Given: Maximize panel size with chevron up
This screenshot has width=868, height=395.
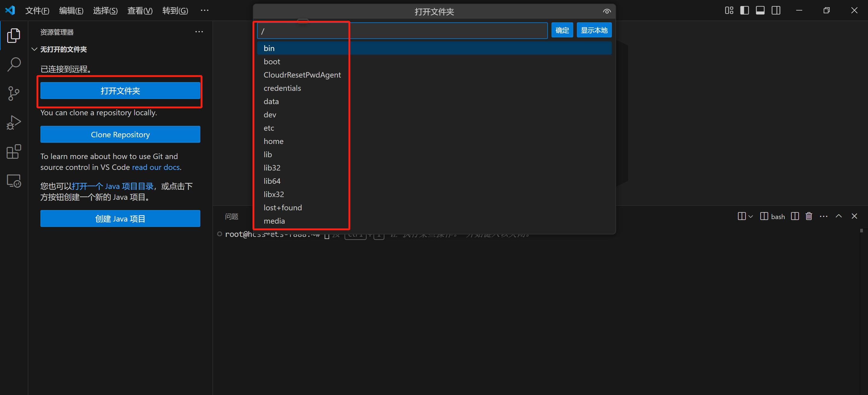Looking at the screenshot, I should tap(839, 216).
